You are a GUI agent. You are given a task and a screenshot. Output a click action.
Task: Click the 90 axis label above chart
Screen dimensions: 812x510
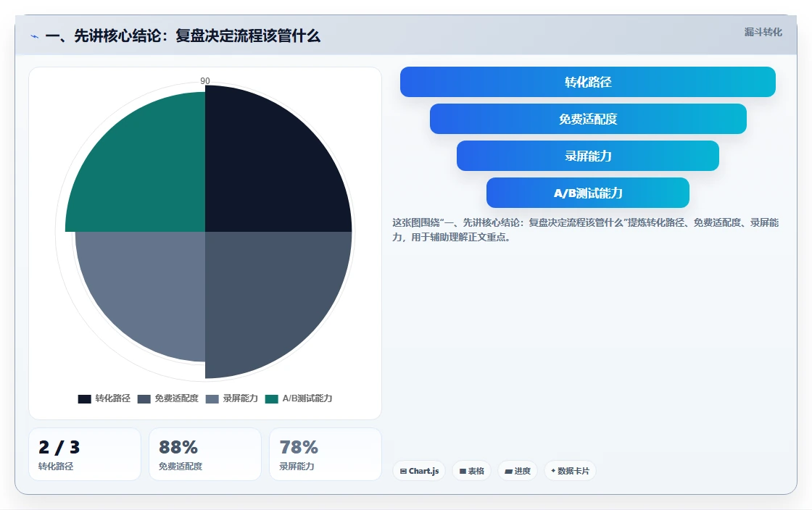pyautogui.click(x=205, y=80)
